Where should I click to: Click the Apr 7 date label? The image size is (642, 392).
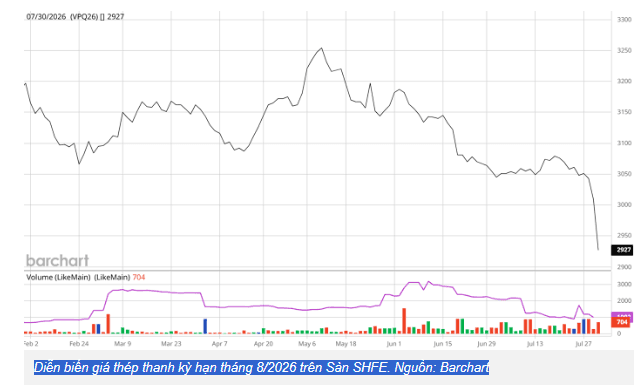pyautogui.click(x=219, y=344)
